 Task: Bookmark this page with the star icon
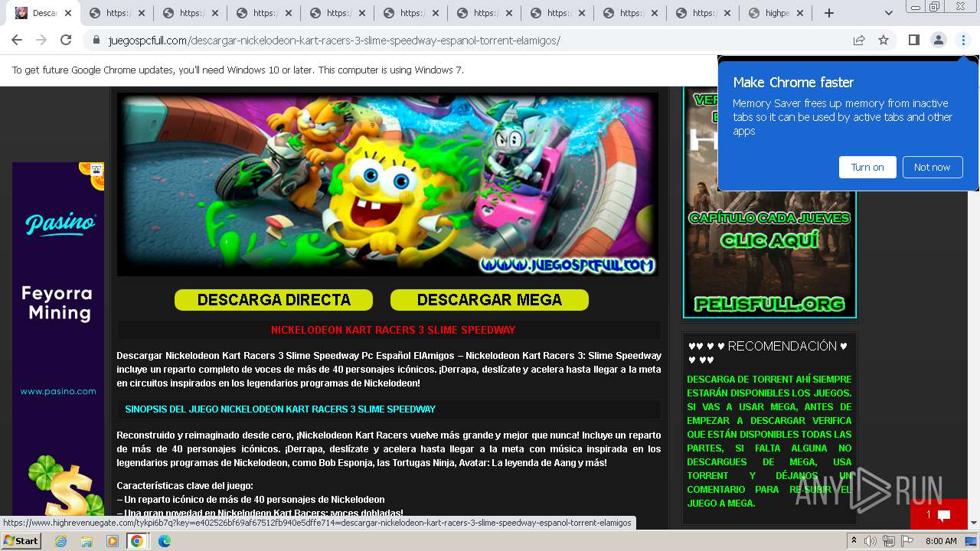point(884,40)
